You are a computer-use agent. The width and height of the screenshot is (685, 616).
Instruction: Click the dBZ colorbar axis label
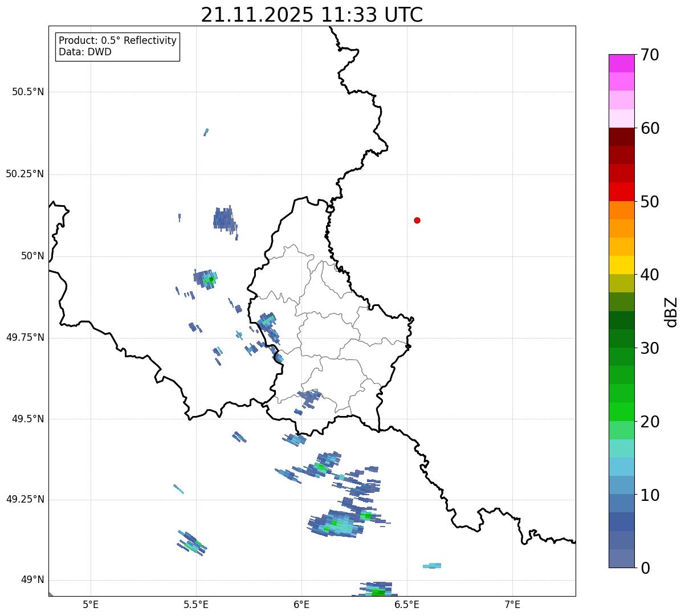click(x=671, y=312)
